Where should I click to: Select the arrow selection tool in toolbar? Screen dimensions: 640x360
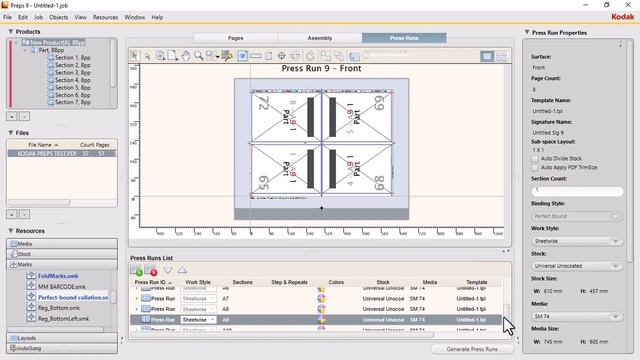(135, 56)
